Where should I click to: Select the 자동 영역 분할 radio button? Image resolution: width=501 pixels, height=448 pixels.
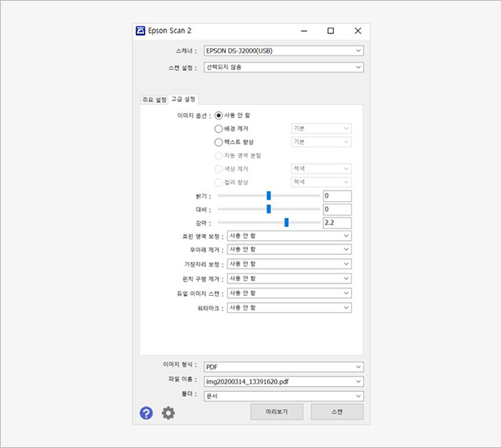click(x=218, y=156)
